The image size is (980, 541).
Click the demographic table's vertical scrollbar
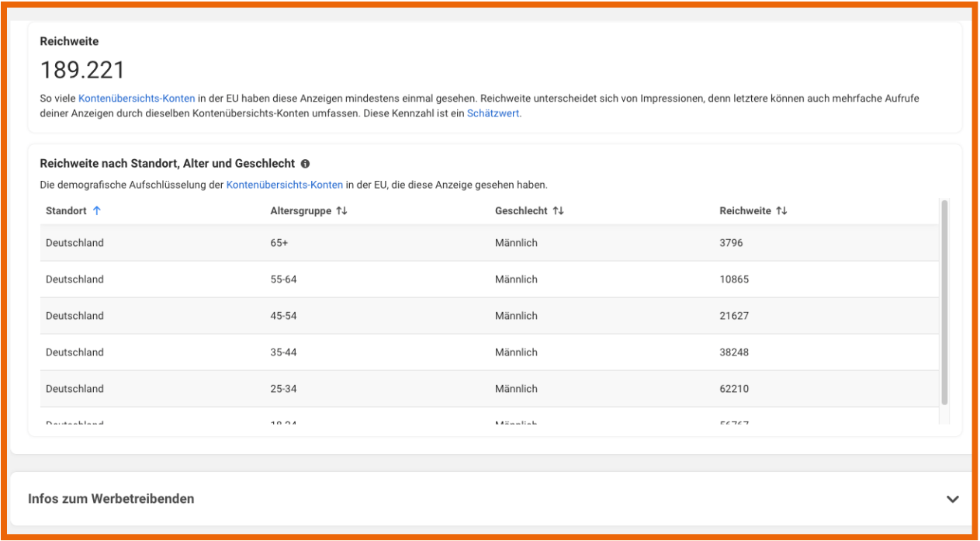tap(944, 303)
